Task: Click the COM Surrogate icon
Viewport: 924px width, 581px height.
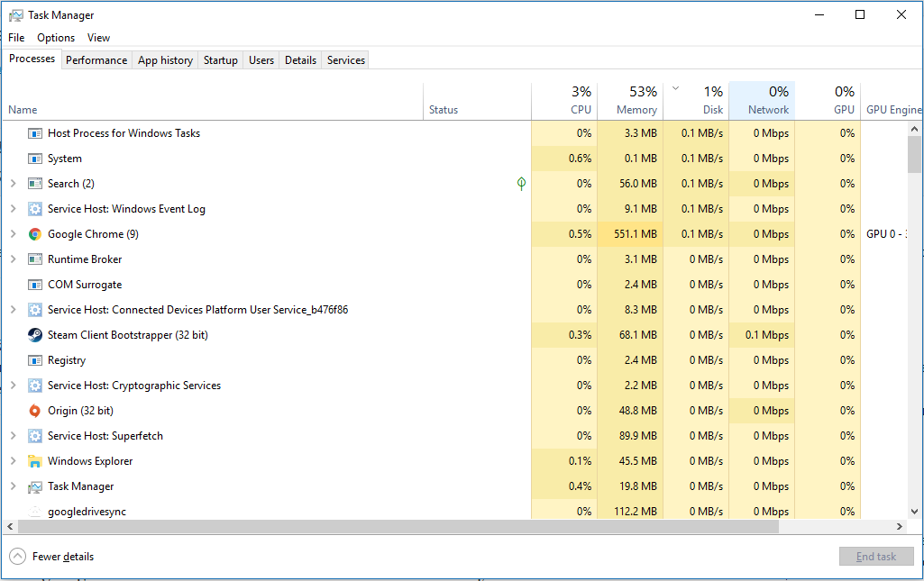Action: pyautogui.click(x=35, y=285)
